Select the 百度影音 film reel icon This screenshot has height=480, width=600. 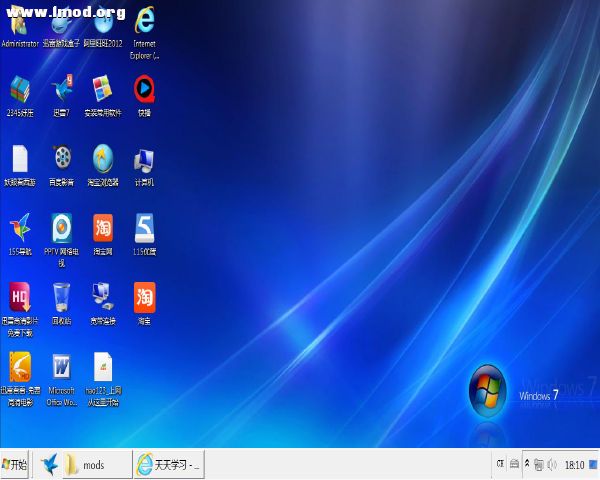(x=62, y=158)
